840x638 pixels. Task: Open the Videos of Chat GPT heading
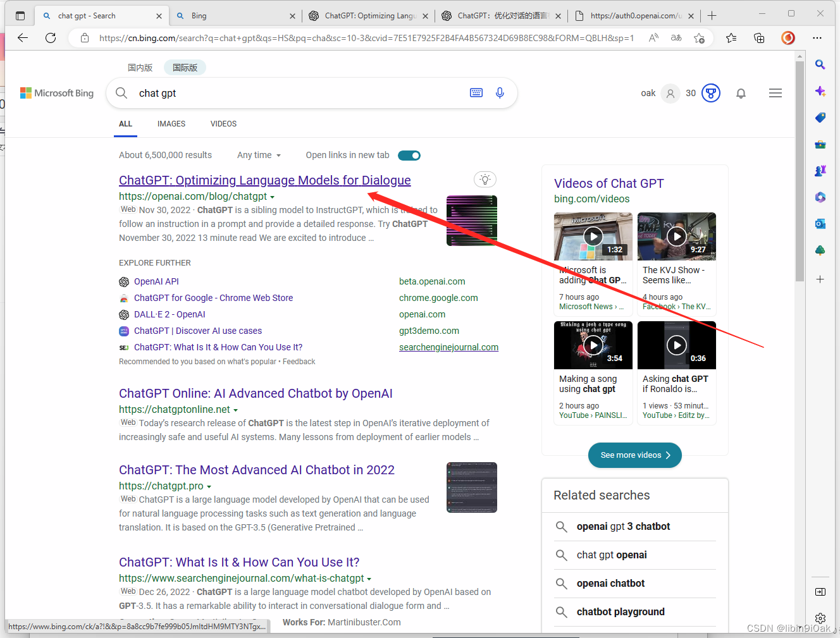click(609, 183)
